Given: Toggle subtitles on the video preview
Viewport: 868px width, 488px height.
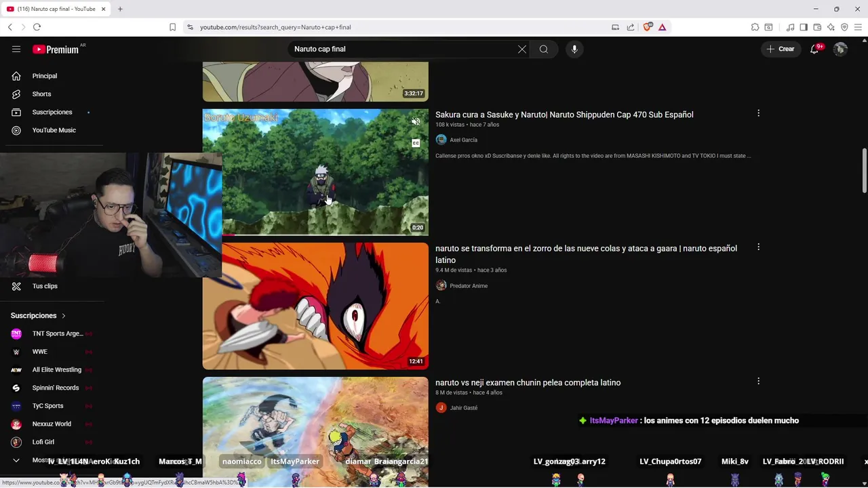Looking at the screenshot, I should click(416, 143).
